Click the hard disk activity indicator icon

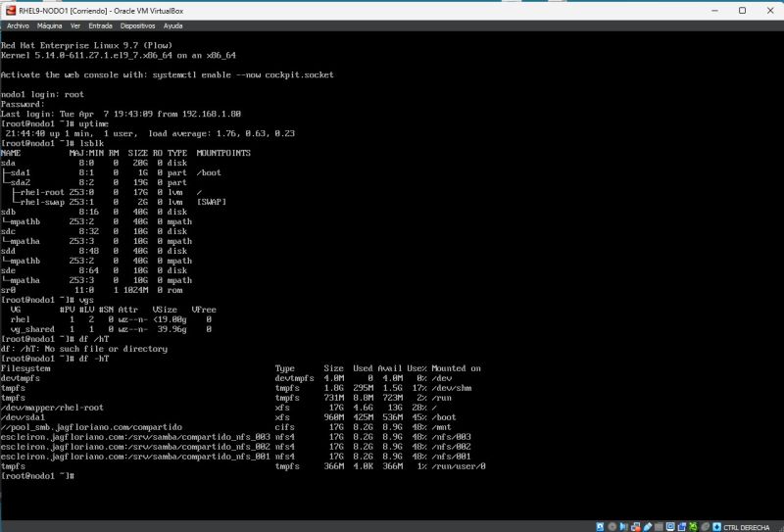(x=600, y=526)
